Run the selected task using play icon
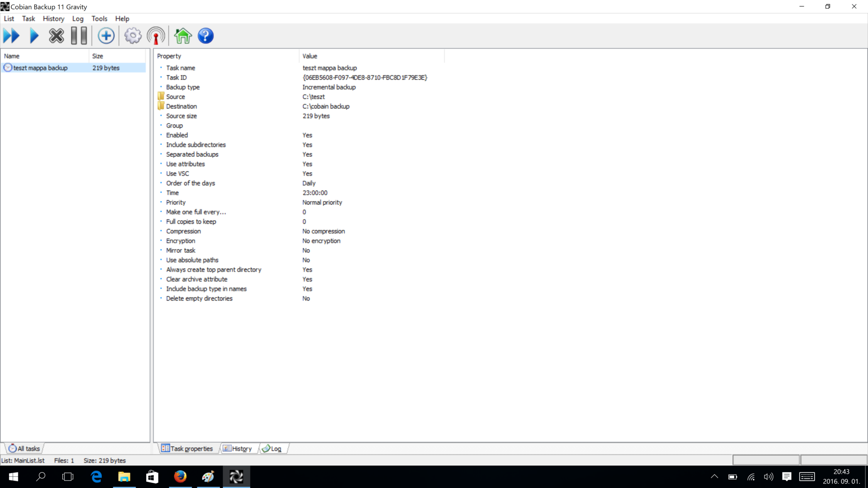 point(34,36)
